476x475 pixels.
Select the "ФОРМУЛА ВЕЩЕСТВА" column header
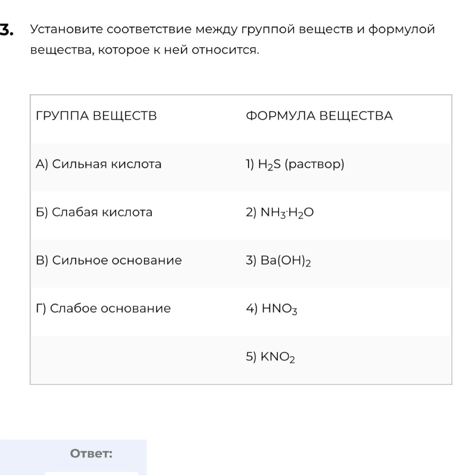[x=319, y=116]
